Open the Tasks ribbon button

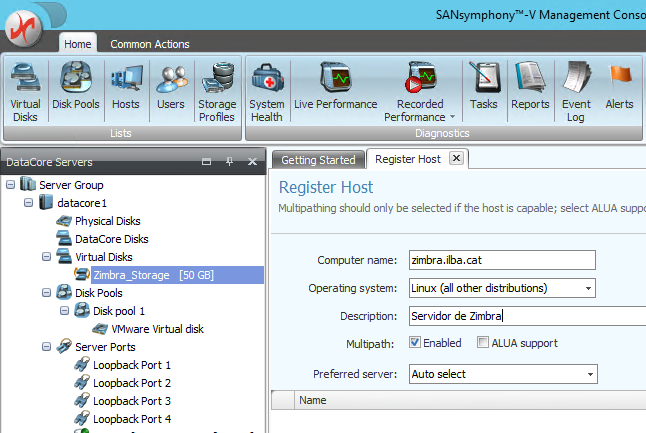[484, 86]
